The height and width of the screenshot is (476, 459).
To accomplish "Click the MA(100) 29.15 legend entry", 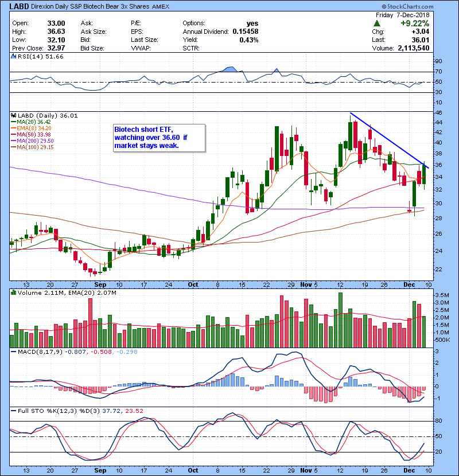I will click(x=32, y=147).
